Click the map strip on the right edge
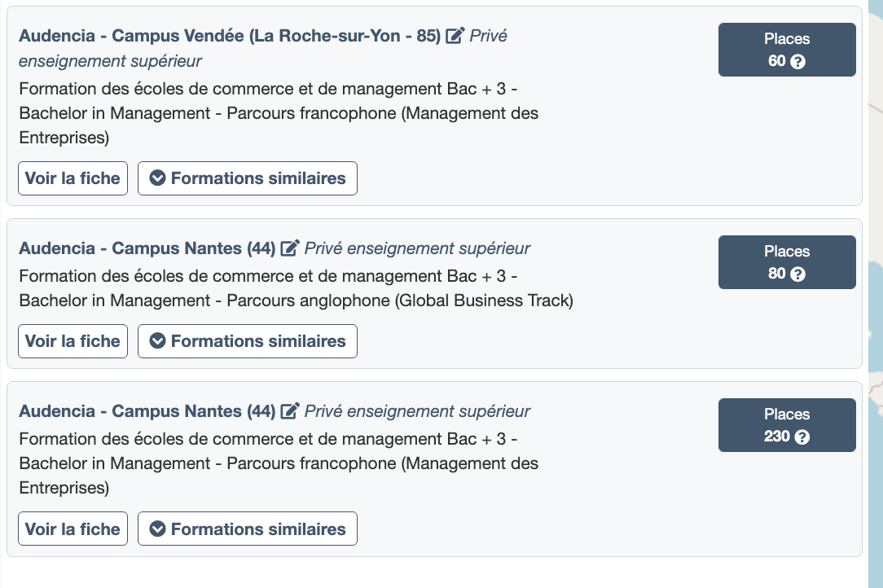883x588 pixels. [876, 294]
